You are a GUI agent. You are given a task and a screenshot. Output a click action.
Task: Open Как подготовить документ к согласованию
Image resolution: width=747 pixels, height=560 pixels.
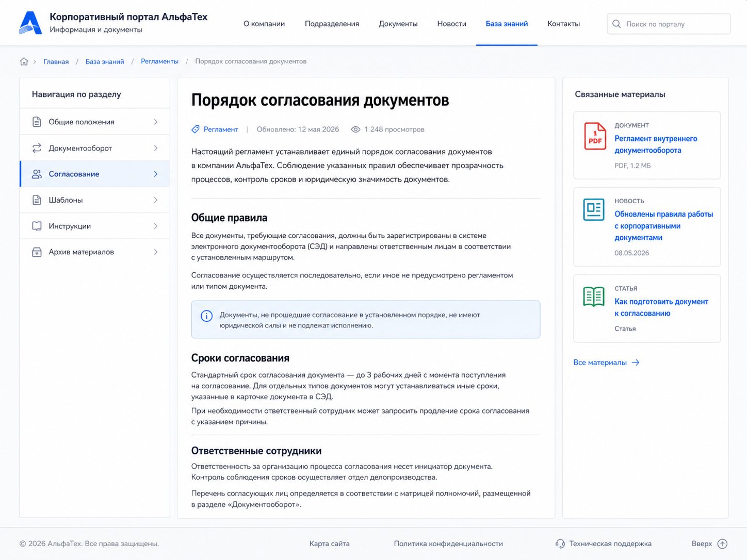[661, 307]
